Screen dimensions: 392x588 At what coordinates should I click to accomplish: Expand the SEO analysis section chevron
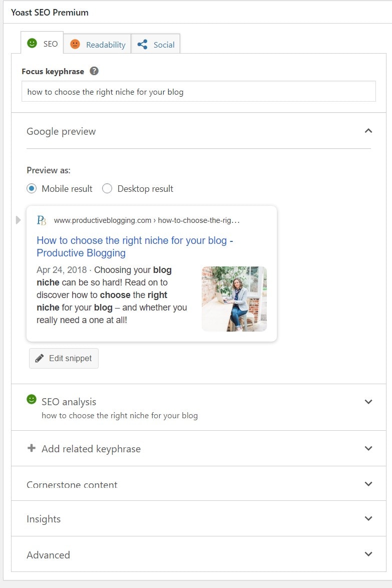tap(368, 402)
